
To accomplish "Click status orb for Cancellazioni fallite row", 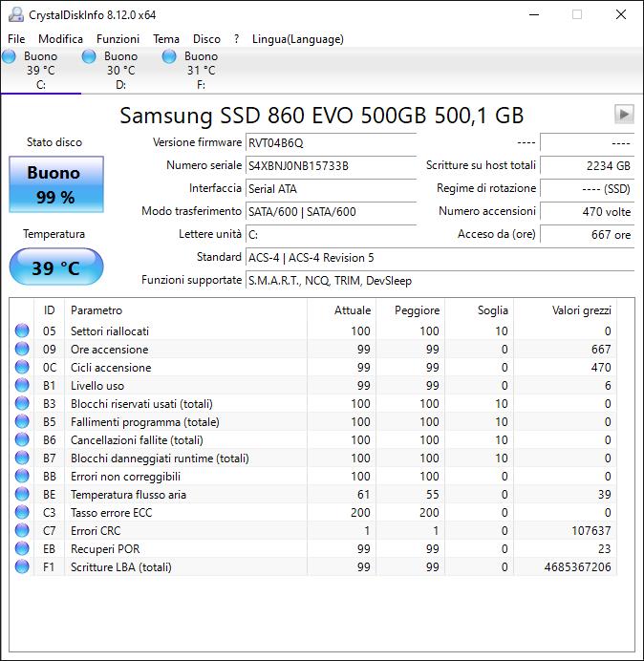I will click(x=22, y=439).
